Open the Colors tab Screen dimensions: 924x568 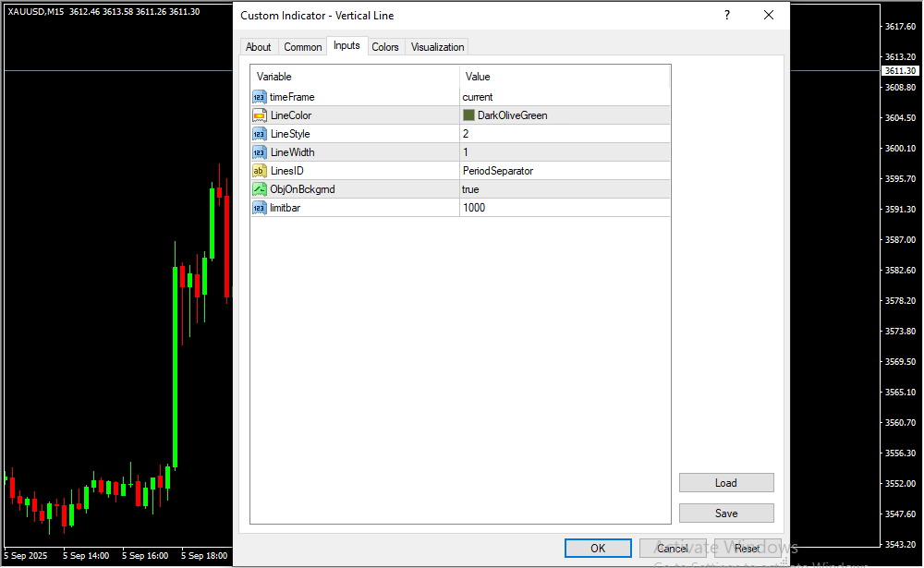(x=385, y=47)
